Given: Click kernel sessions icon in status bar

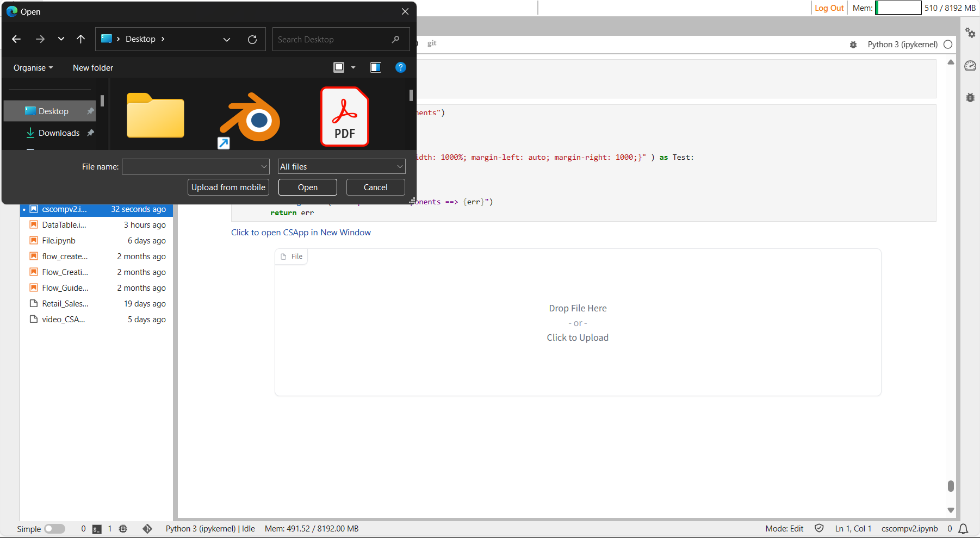Looking at the screenshot, I should pos(123,529).
